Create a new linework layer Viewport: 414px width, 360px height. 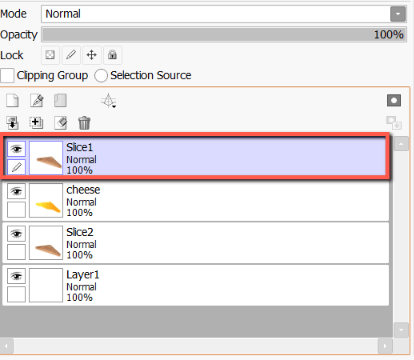(37, 101)
